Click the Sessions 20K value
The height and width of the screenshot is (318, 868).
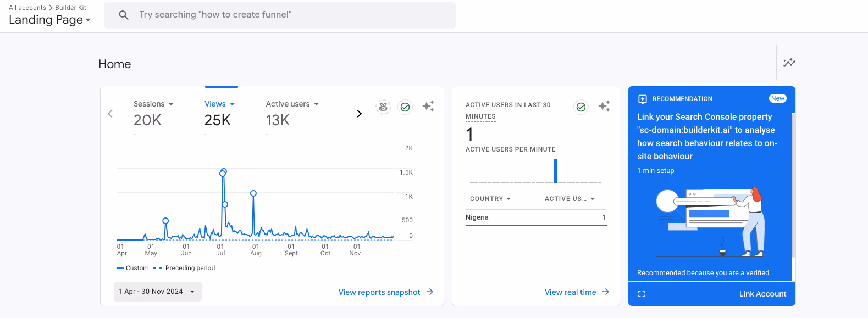147,120
